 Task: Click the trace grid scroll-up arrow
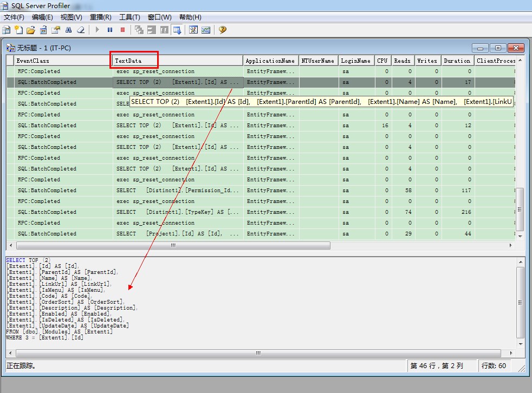[520, 60]
